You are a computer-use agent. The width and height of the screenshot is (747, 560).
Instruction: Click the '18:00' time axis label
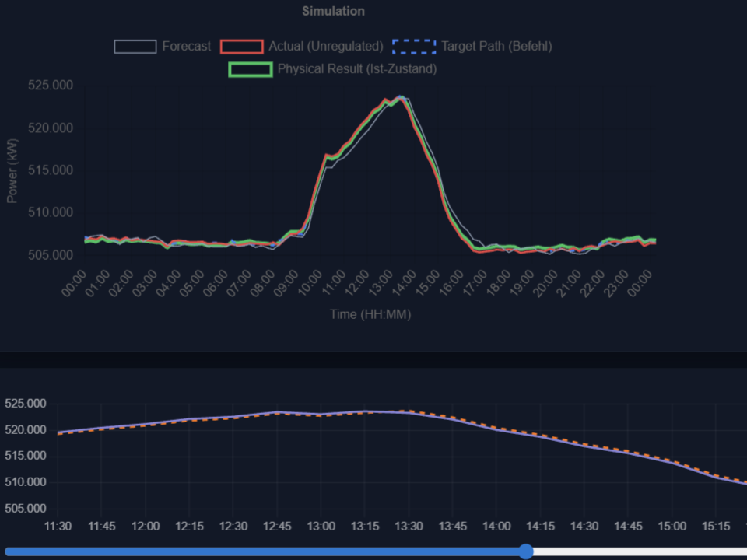(x=498, y=283)
